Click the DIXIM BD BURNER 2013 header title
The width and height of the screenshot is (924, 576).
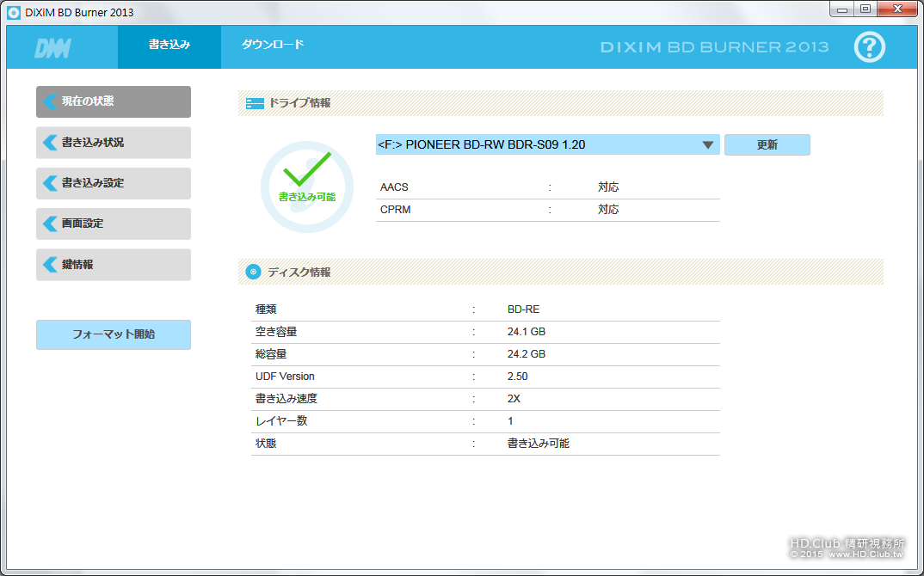tap(714, 47)
